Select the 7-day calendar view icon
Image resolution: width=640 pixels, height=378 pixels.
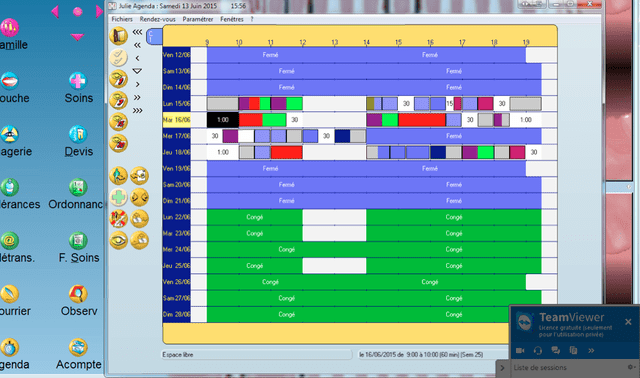(x=118, y=100)
